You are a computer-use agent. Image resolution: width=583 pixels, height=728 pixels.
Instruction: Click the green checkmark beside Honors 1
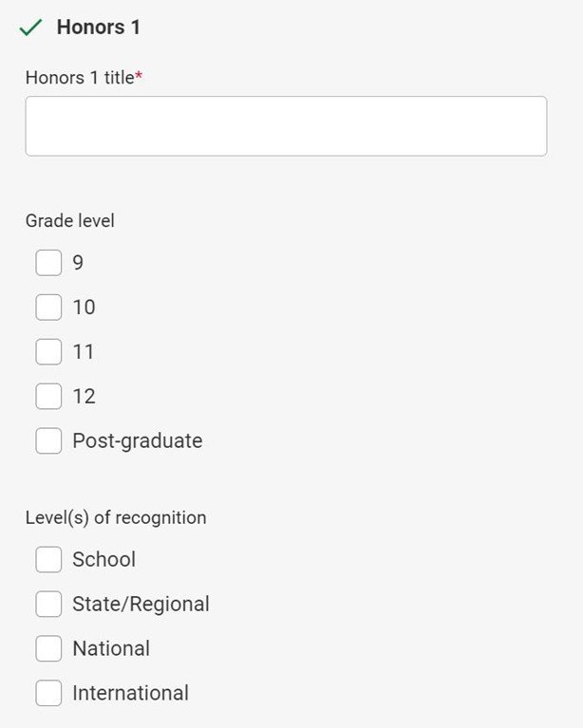click(x=31, y=28)
